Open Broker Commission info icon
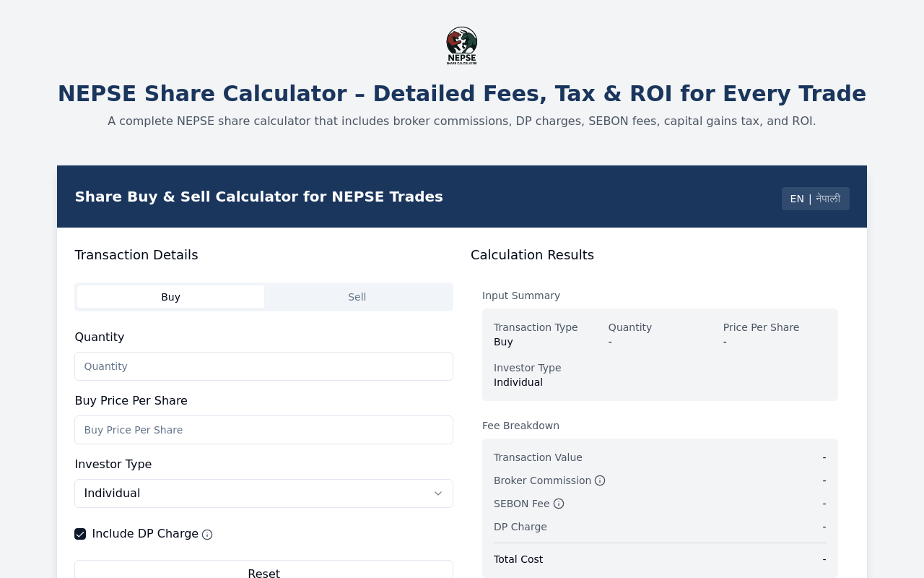 (x=600, y=480)
